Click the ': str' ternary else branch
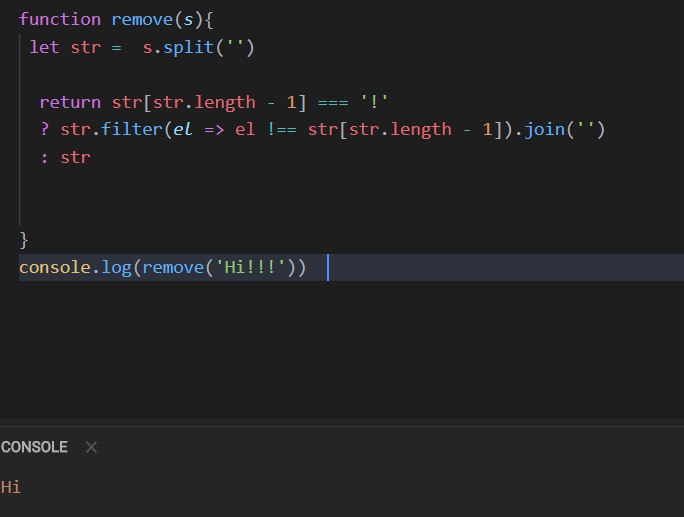Screen dimensions: 684x517 pos(65,157)
